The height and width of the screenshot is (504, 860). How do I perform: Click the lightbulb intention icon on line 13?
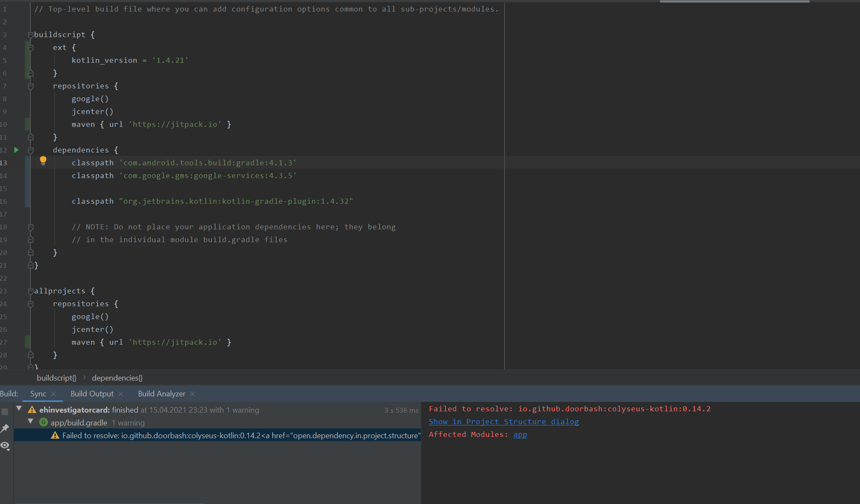pos(43,161)
